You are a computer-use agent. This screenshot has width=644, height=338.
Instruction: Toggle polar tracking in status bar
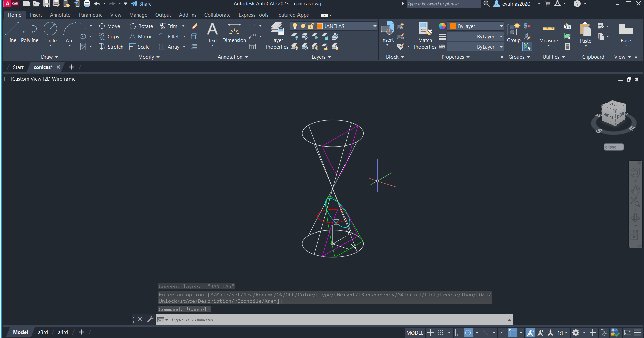pyautogui.click(x=468, y=333)
